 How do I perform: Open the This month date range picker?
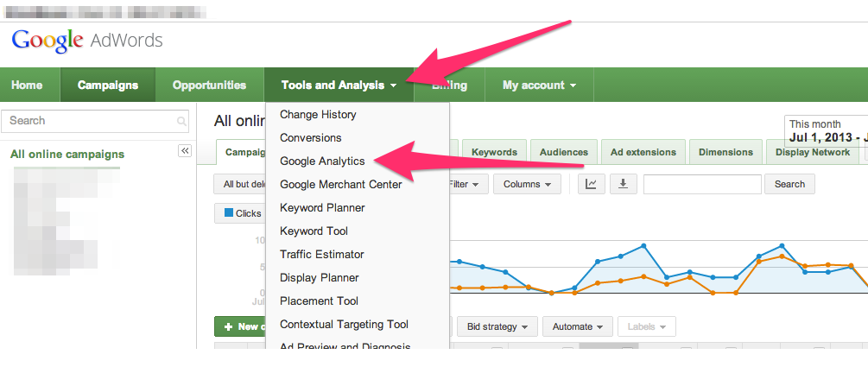[x=826, y=130]
